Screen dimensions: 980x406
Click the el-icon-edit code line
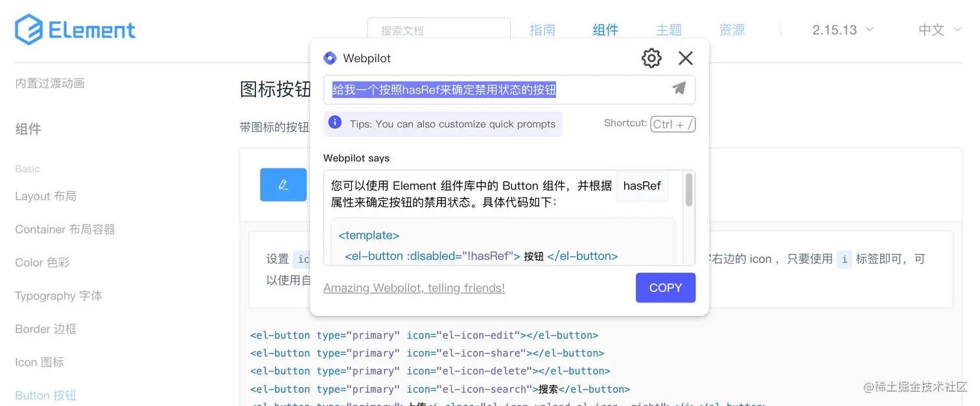(x=424, y=335)
